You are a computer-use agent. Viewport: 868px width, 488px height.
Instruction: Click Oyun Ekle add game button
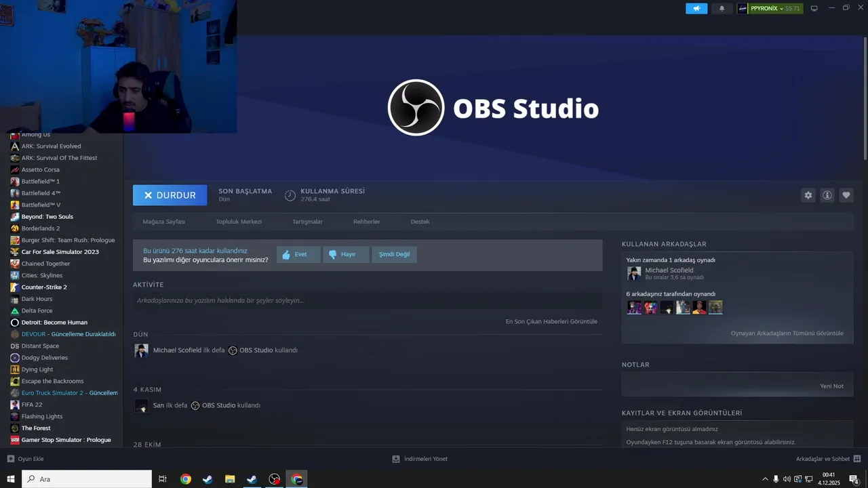pyautogui.click(x=26, y=459)
